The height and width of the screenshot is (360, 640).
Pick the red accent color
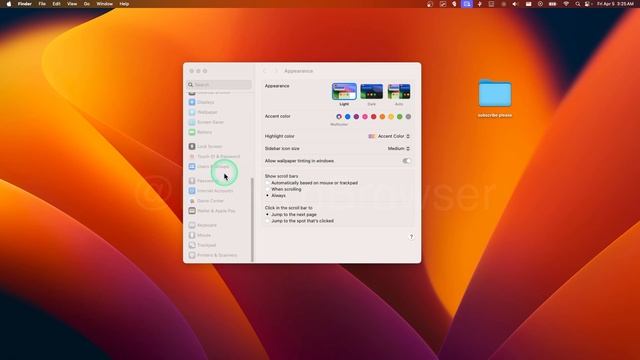[373, 117]
